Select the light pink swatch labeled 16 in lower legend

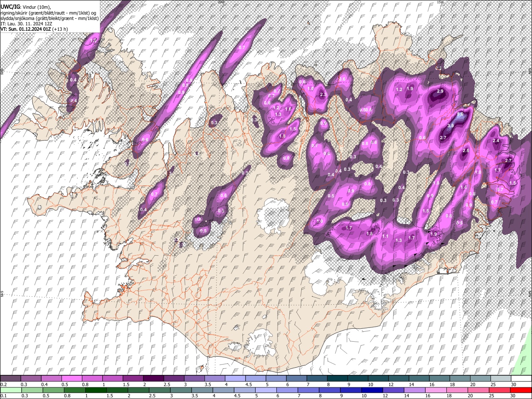tap(435, 390)
